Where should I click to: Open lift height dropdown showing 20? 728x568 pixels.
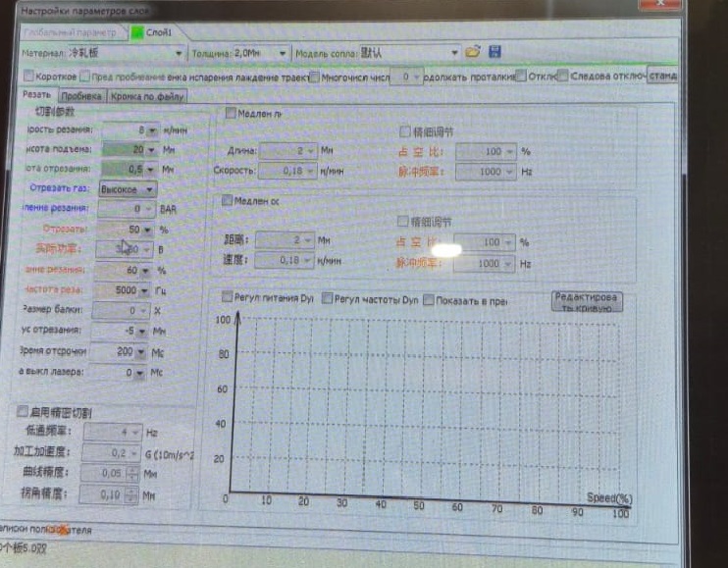click(x=151, y=150)
